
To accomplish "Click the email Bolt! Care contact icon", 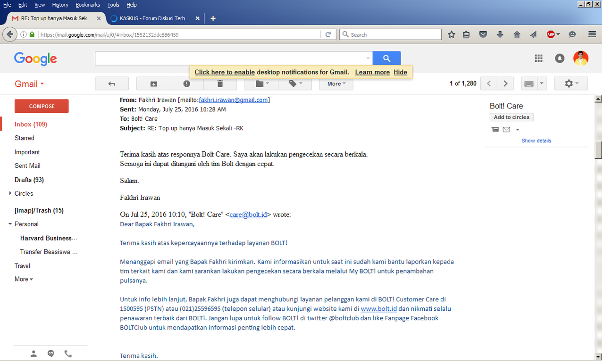I will click(506, 130).
